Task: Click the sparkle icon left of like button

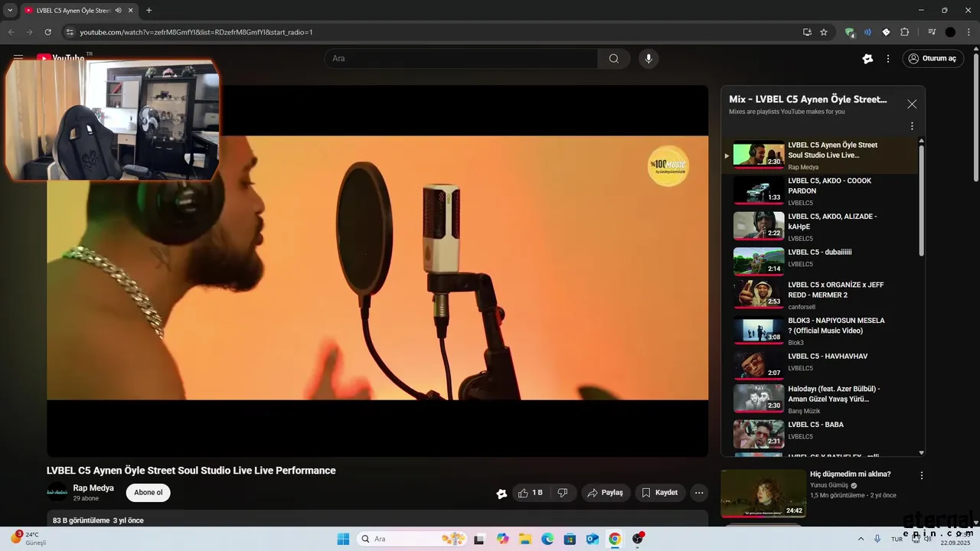Action: (501, 494)
